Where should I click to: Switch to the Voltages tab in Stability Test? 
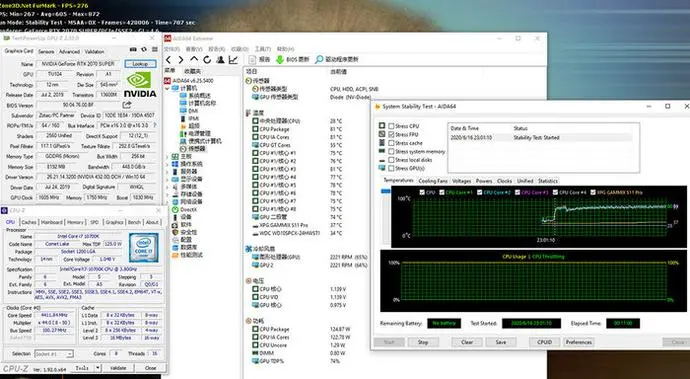(462, 181)
